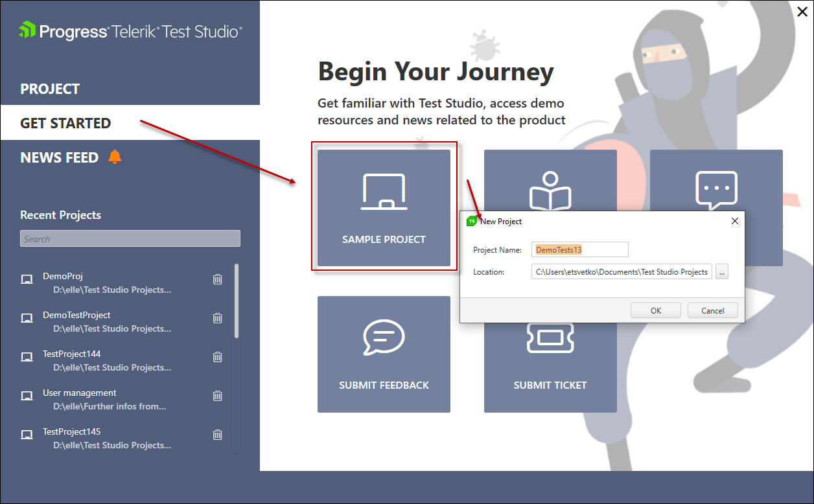Click the DemoProj project laptop icon
This screenshot has width=814, height=504.
27,279
